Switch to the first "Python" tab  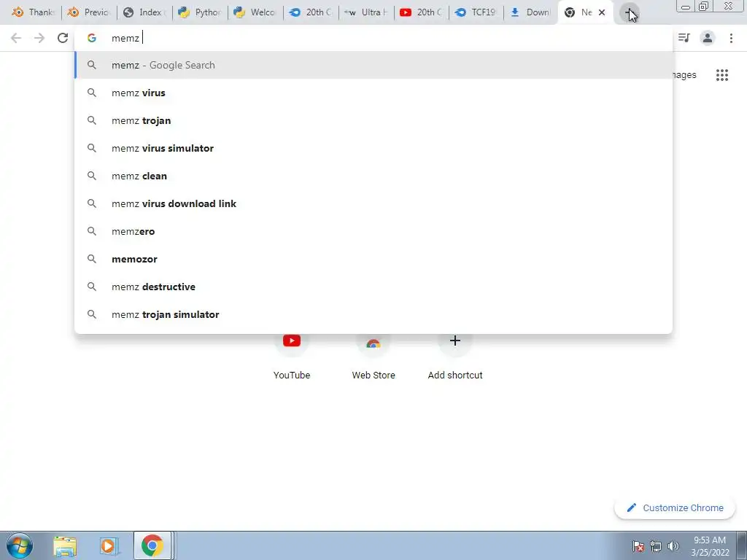[x=200, y=12]
